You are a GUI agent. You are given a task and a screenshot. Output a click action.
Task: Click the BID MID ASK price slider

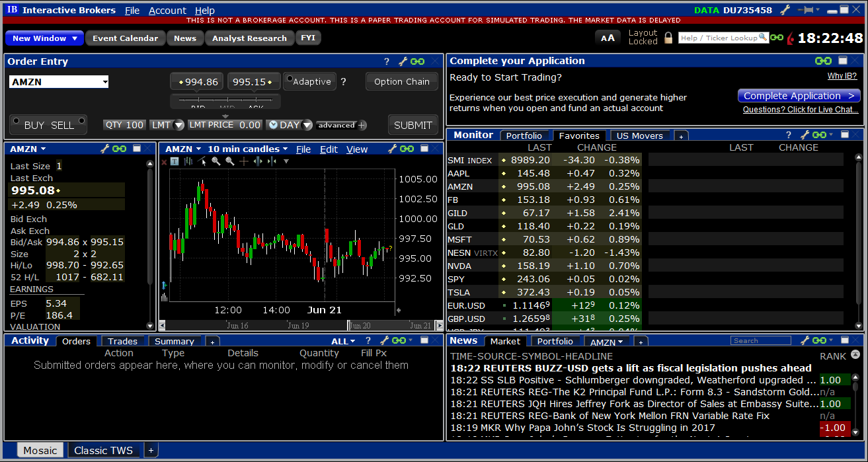[x=225, y=102]
